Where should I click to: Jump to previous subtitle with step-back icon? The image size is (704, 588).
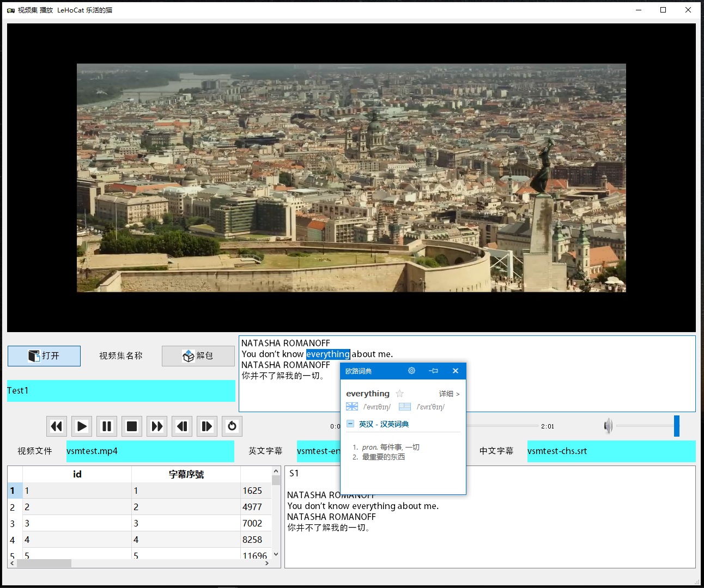(x=182, y=426)
